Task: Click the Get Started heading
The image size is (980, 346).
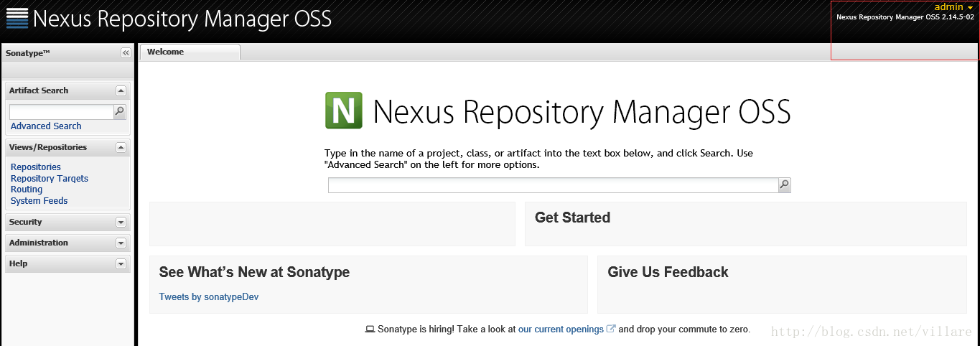Action: [x=572, y=218]
